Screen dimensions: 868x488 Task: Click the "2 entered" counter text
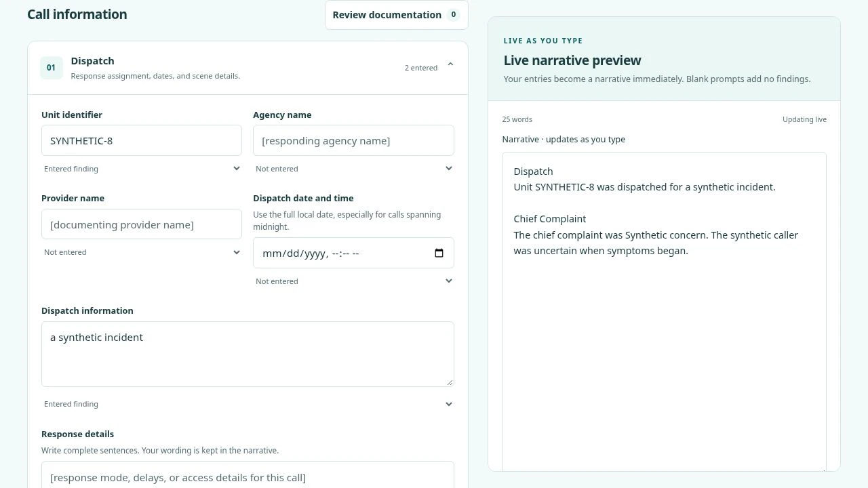421,68
